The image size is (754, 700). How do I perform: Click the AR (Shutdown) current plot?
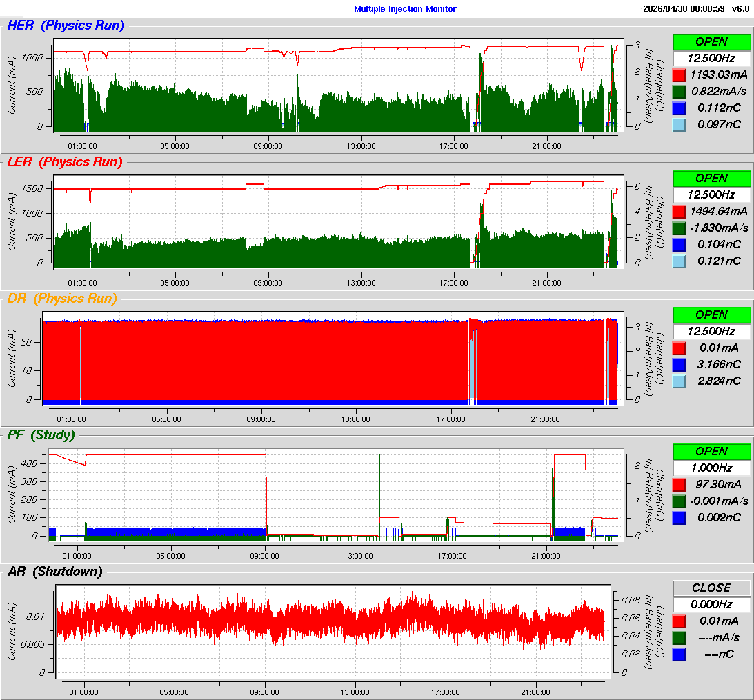point(333,631)
